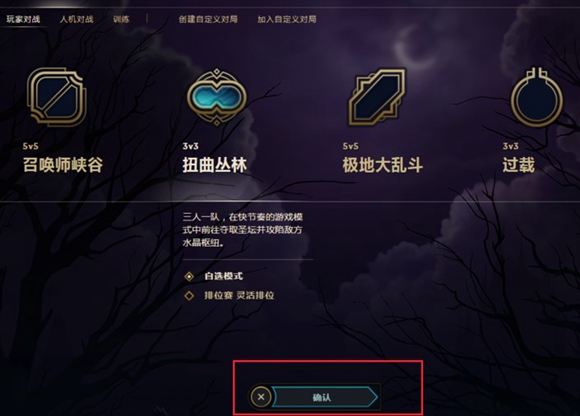Click the 三人一队 mode description paragraph
Viewport: 580px width, 416px height.
[243, 230]
